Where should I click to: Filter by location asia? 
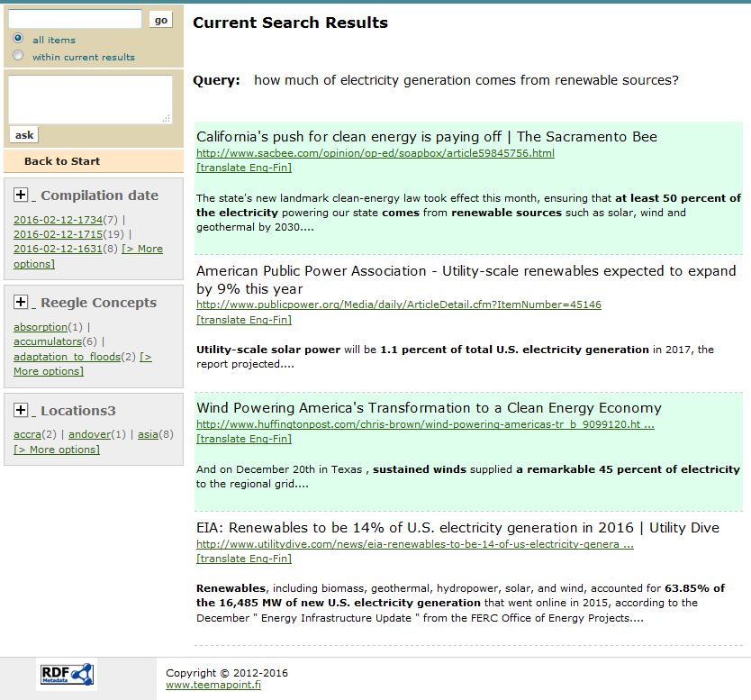[148, 434]
